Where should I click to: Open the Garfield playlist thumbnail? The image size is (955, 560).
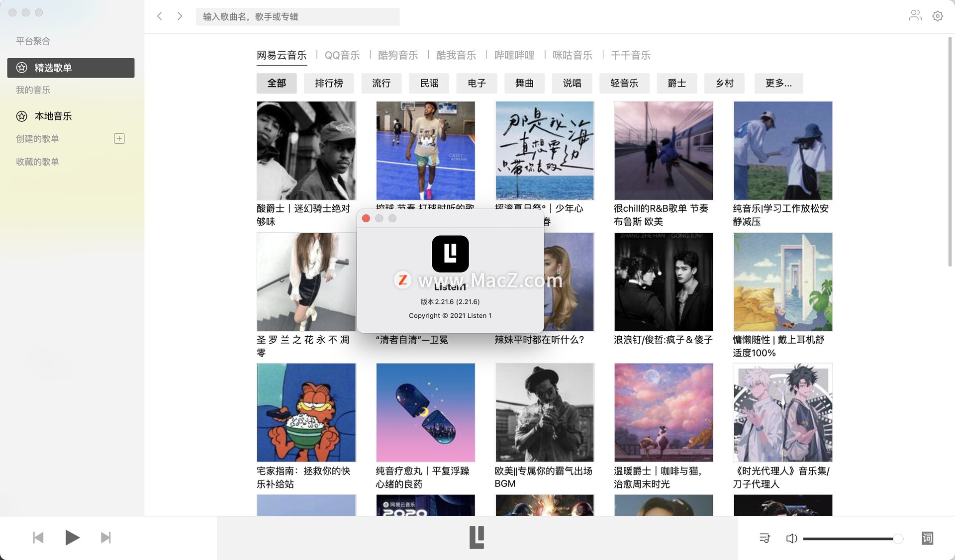(x=306, y=412)
